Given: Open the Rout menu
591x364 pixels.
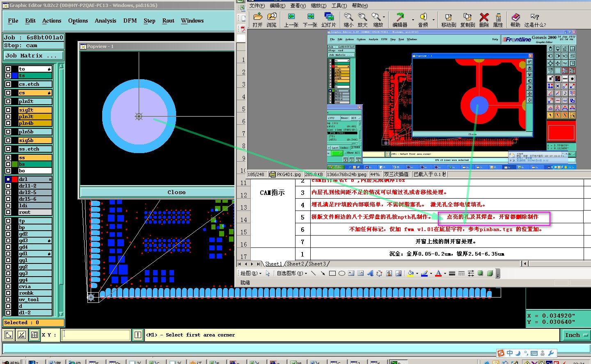Looking at the screenshot, I should pos(168,21).
